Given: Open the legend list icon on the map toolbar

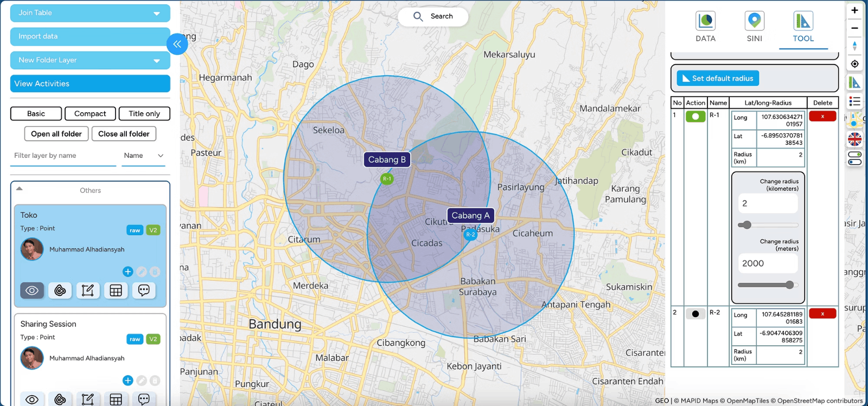Looking at the screenshot, I should coord(854,101).
